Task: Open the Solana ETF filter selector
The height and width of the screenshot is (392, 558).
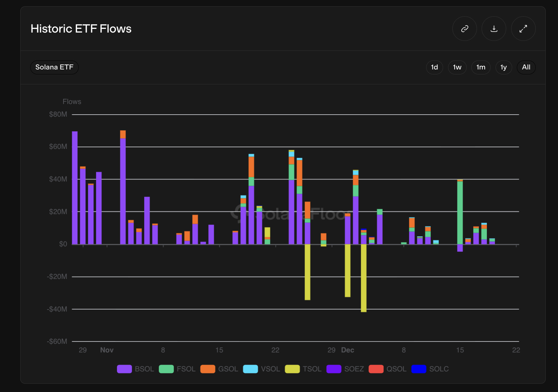Action: [x=54, y=67]
